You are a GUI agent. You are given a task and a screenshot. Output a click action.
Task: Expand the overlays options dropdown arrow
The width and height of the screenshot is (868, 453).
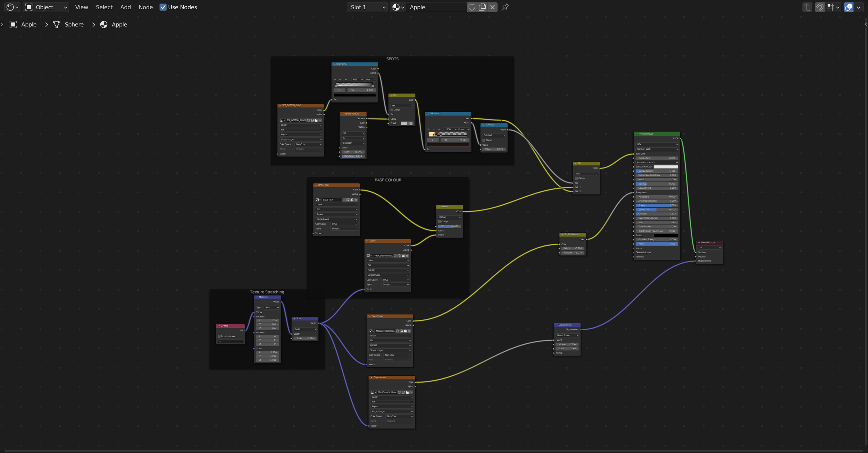click(858, 7)
